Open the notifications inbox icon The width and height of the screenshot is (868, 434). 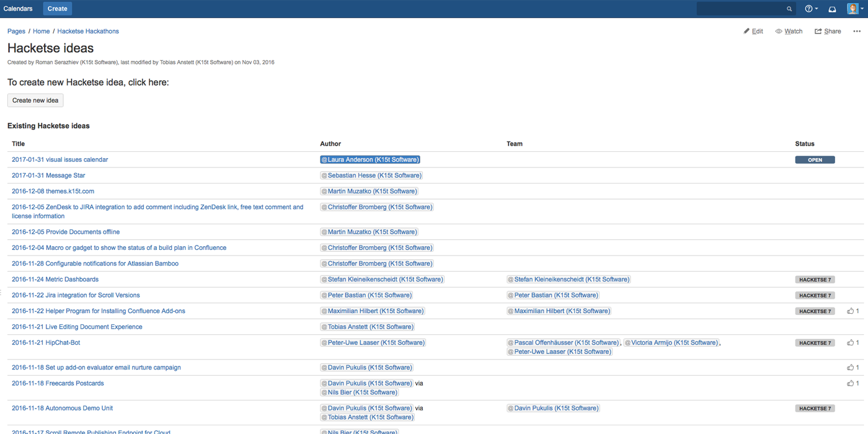point(832,9)
